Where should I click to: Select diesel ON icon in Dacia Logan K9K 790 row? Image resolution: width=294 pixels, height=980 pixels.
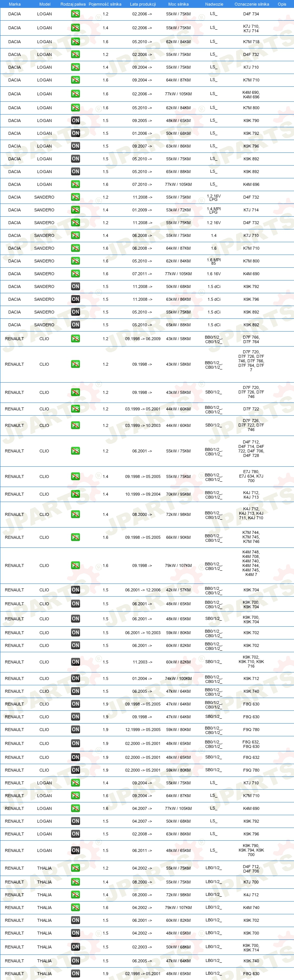click(x=76, y=121)
